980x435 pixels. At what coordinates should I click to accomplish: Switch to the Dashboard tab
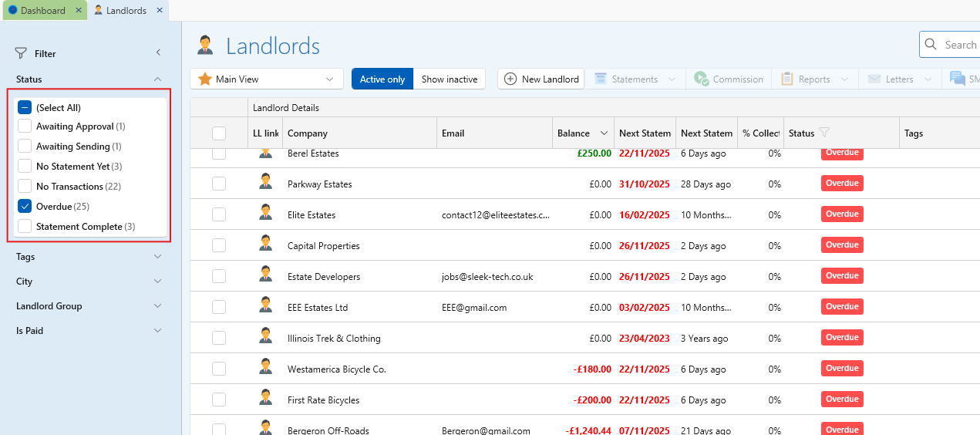(x=43, y=11)
